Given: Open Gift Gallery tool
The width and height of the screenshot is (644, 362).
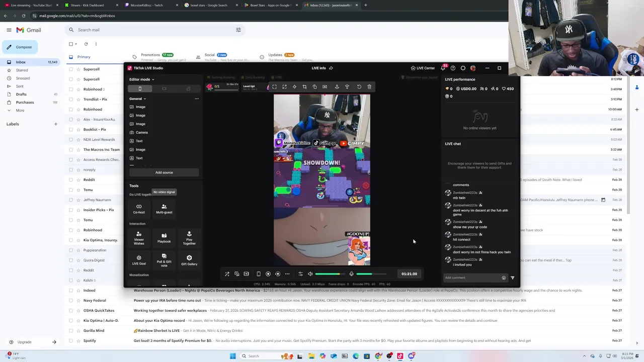Looking at the screenshot, I should (189, 260).
